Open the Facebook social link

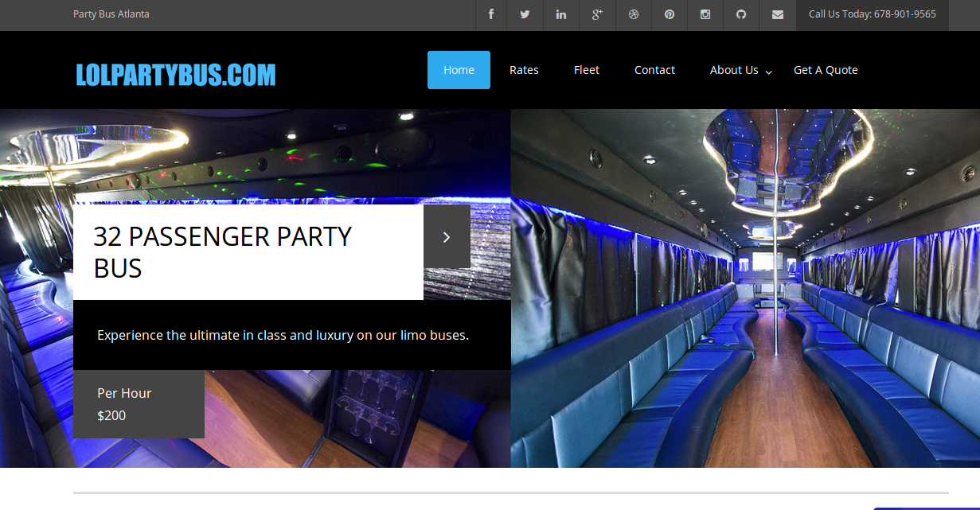(491, 14)
